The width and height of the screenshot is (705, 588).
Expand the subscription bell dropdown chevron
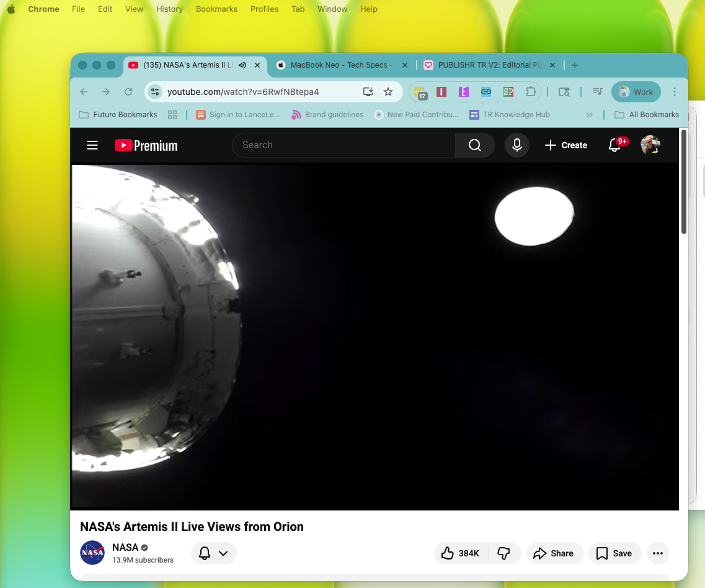point(224,553)
